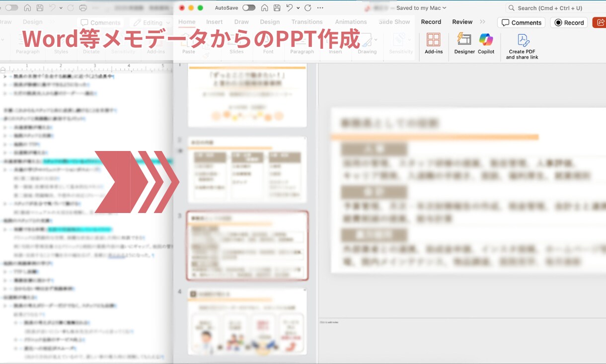The width and height of the screenshot is (606, 364).
Task: Open the Designer pane
Action: point(464,44)
